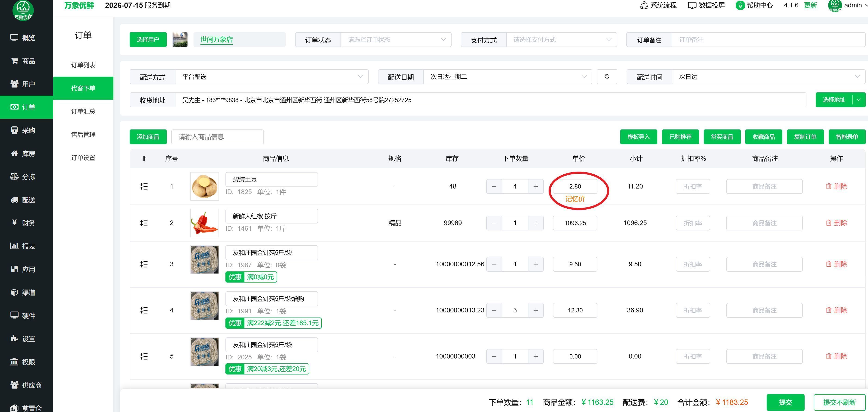Click the 收藏商品 button
The width and height of the screenshot is (868, 412).
[764, 137]
